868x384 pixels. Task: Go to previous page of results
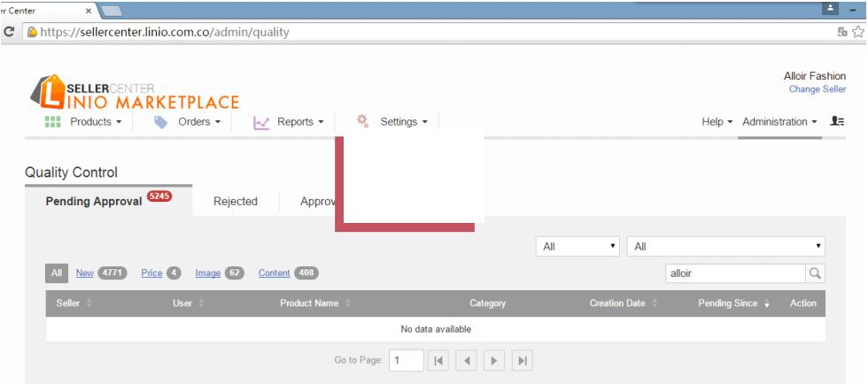(x=466, y=361)
